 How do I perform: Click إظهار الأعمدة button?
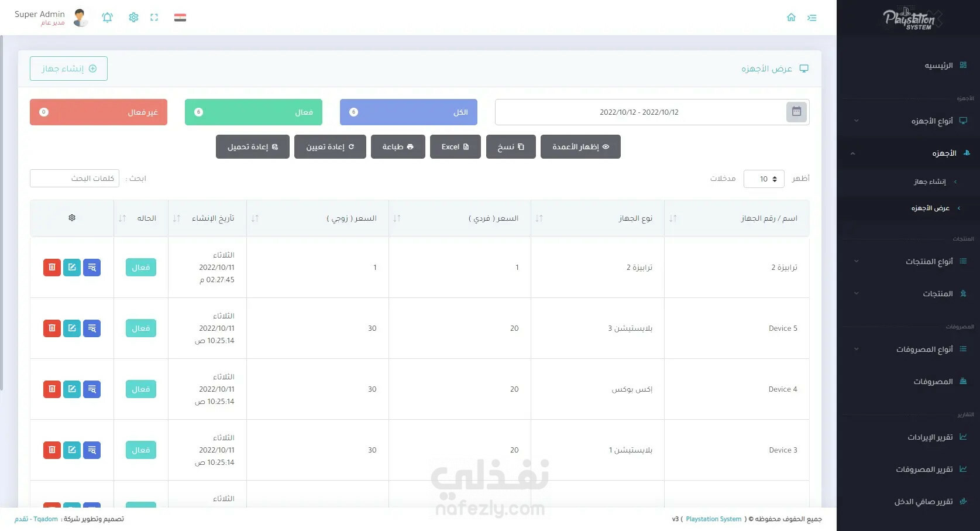click(580, 147)
